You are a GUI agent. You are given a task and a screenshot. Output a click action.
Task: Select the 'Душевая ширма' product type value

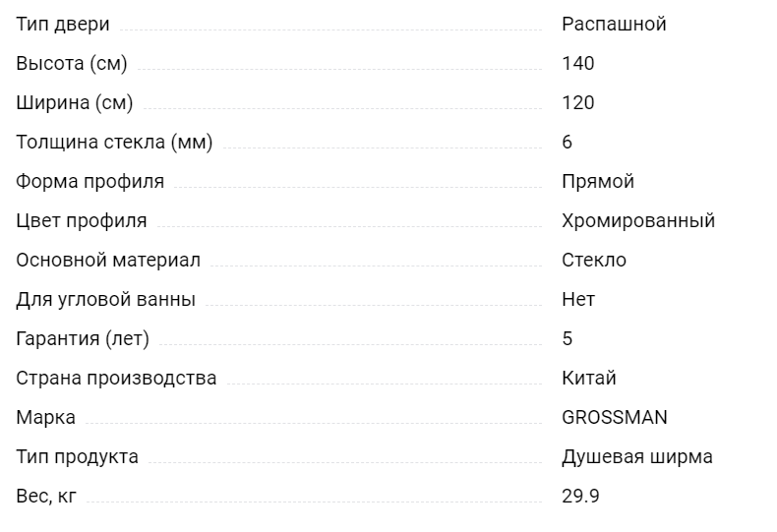click(x=636, y=456)
